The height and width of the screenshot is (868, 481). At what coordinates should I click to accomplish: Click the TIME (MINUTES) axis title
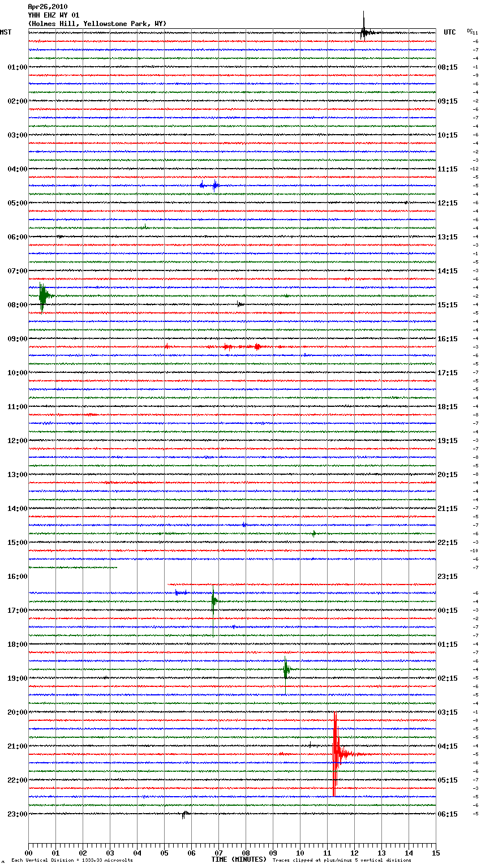[x=239, y=860]
